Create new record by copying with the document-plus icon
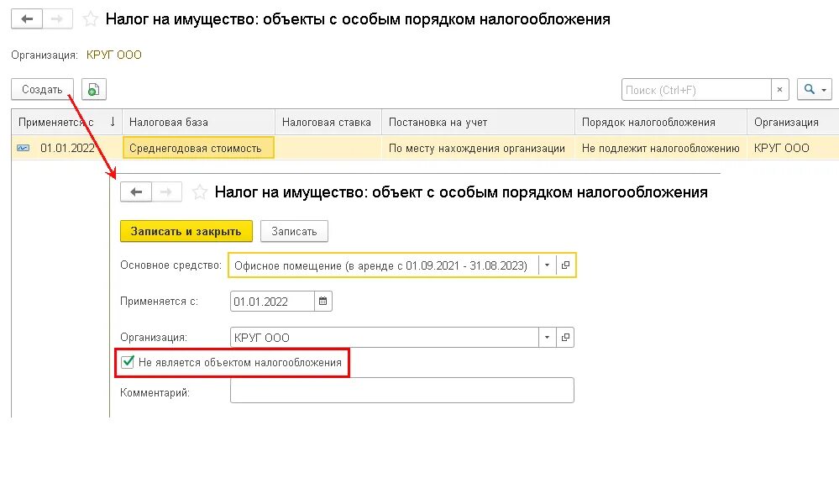 pos(93,89)
